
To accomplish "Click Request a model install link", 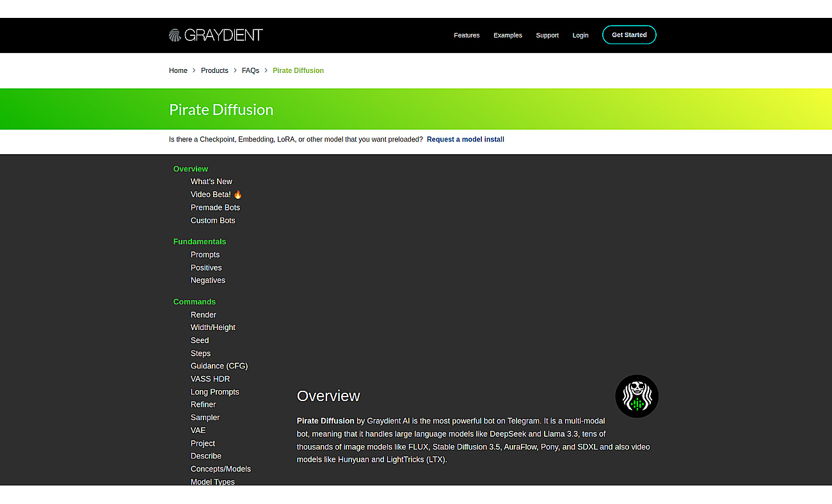I will 465,139.
